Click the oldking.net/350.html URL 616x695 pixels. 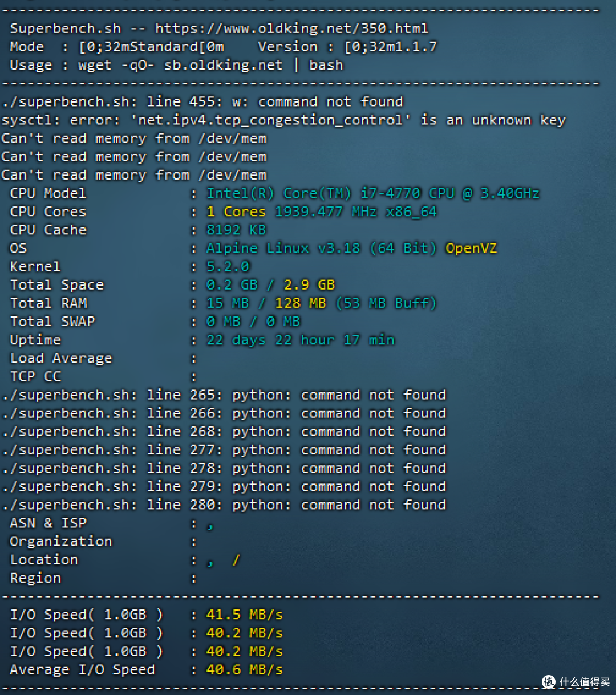291,29
